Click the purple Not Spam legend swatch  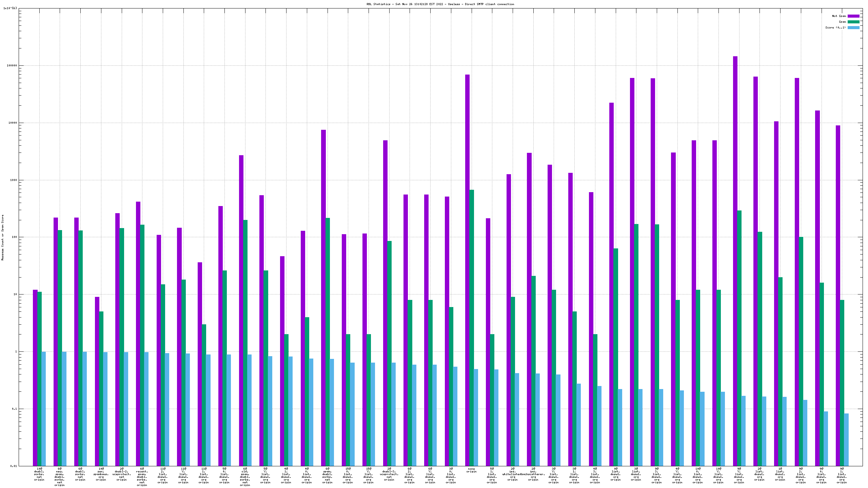[853, 16]
